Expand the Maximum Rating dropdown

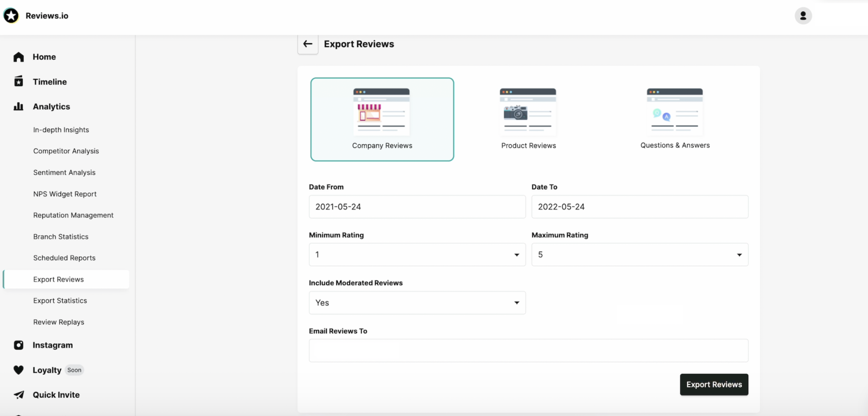click(639, 255)
